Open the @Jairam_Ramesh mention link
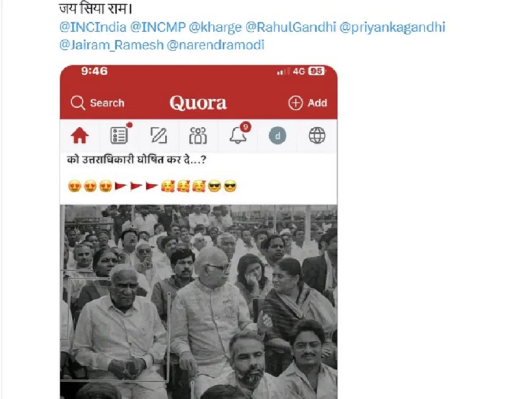Screen dimensions: 532x399 (111, 45)
